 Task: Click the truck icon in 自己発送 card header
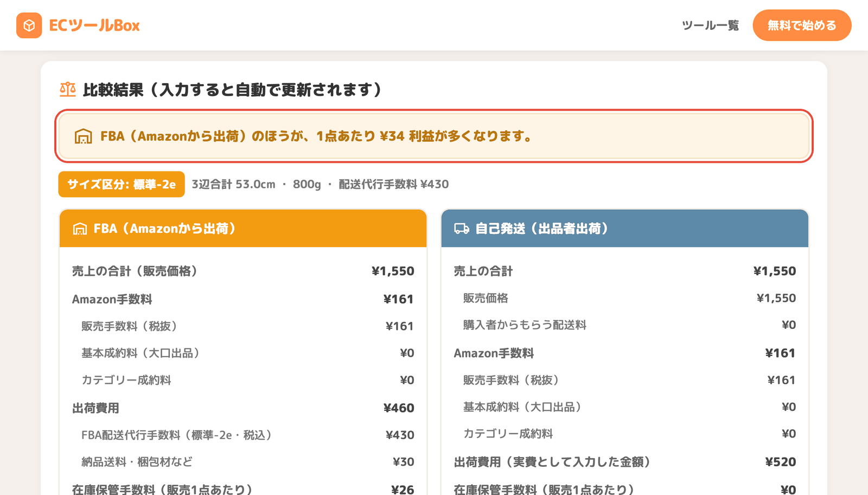[x=462, y=229]
